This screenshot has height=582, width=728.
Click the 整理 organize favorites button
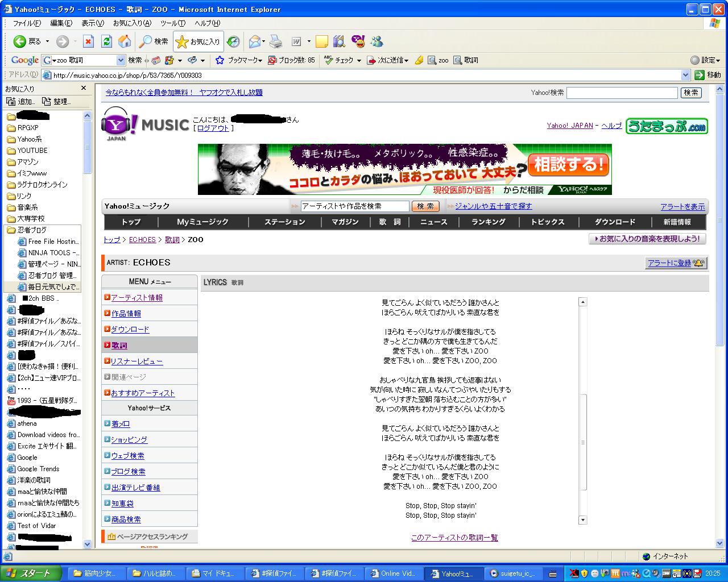point(56,102)
